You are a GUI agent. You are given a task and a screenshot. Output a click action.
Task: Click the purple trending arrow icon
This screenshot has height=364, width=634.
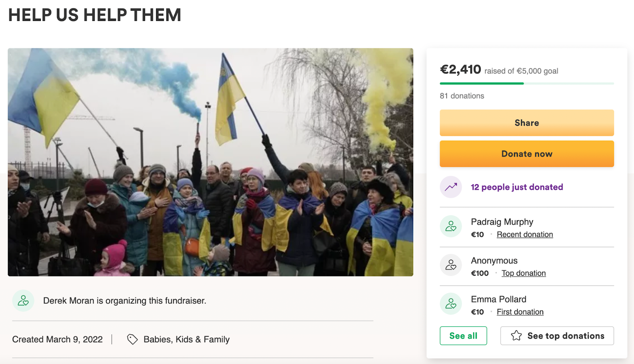pyautogui.click(x=451, y=187)
